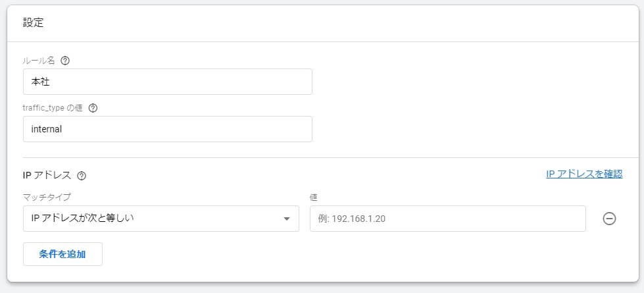Expand the match type dropdown arrow

(x=287, y=219)
